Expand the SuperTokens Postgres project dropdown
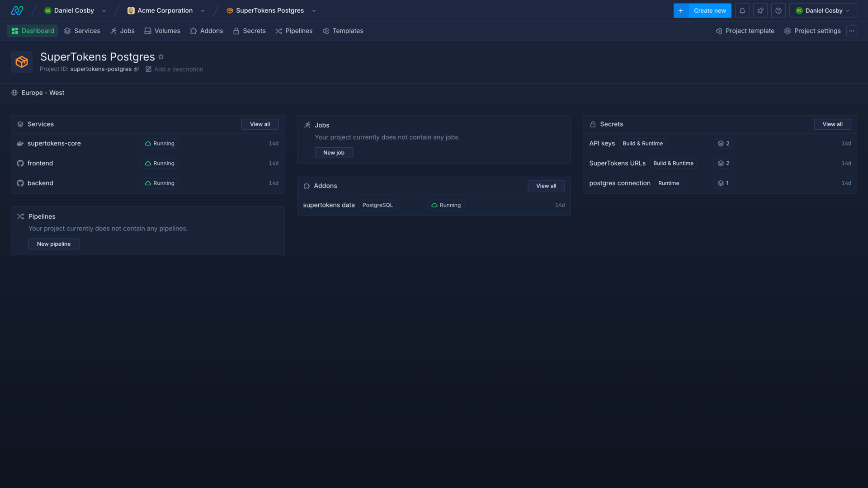The width and height of the screenshot is (868, 488). [x=314, y=11]
